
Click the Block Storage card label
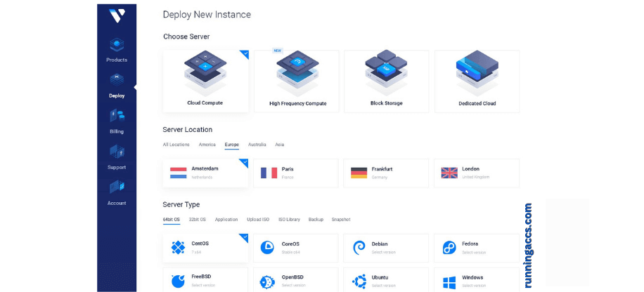point(387,103)
